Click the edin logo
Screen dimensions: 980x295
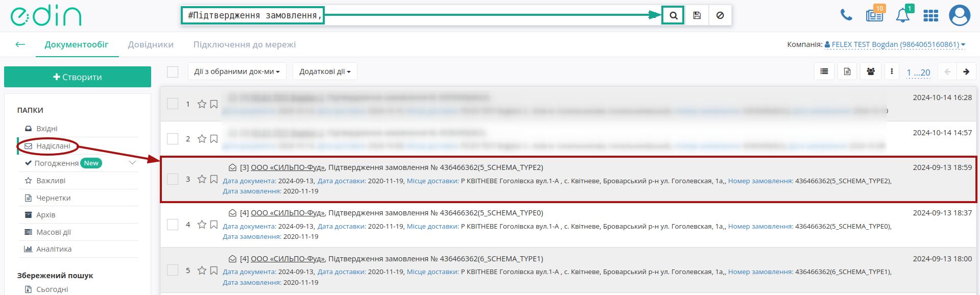pos(46,16)
